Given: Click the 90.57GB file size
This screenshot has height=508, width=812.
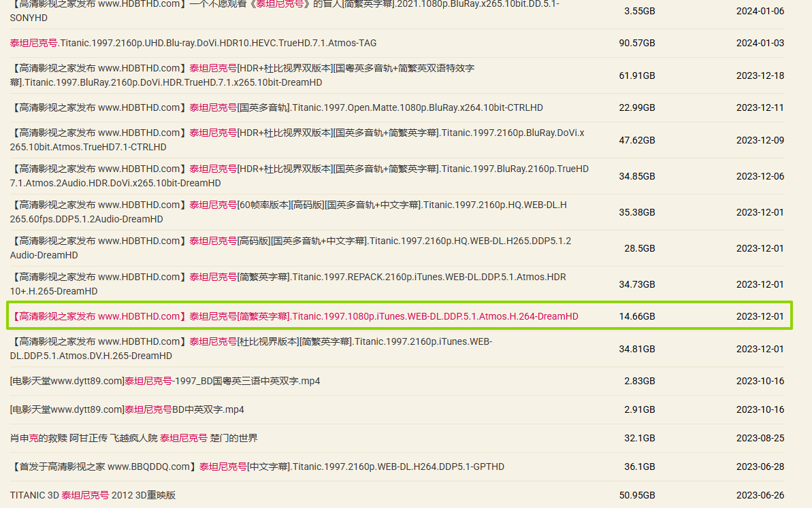Looking at the screenshot, I should [637, 43].
